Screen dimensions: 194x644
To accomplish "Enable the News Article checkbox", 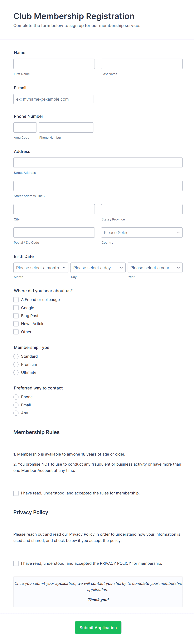I will pos(16,324).
